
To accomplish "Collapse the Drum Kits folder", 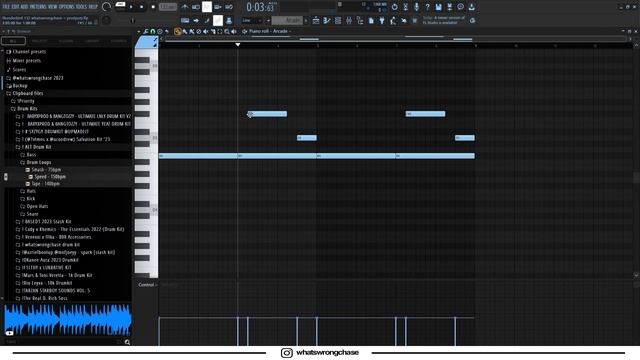I will pyautogui.click(x=27, y=109).
